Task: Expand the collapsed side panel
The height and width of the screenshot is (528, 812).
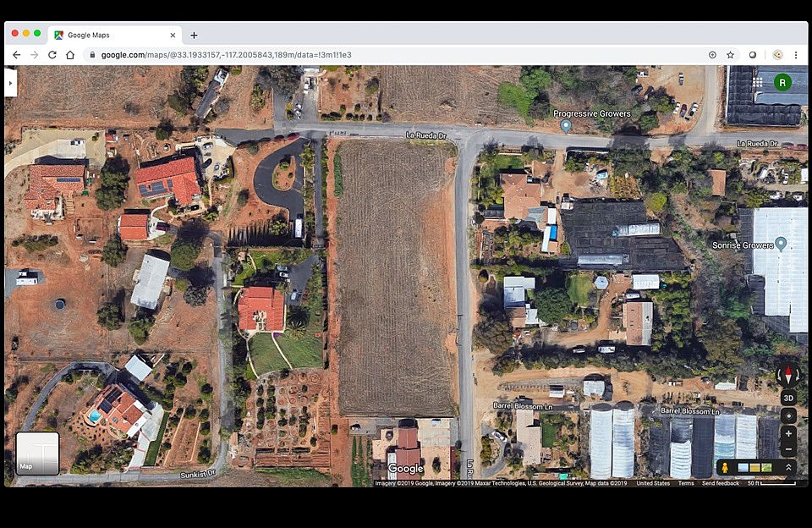Action: point(10,83)
